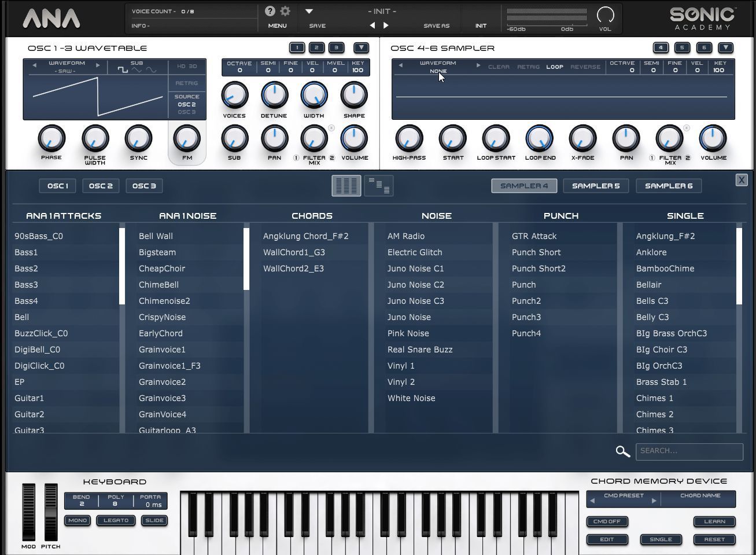Open preset dropdown triangle beside INIT name

click(x=309, y=11)
